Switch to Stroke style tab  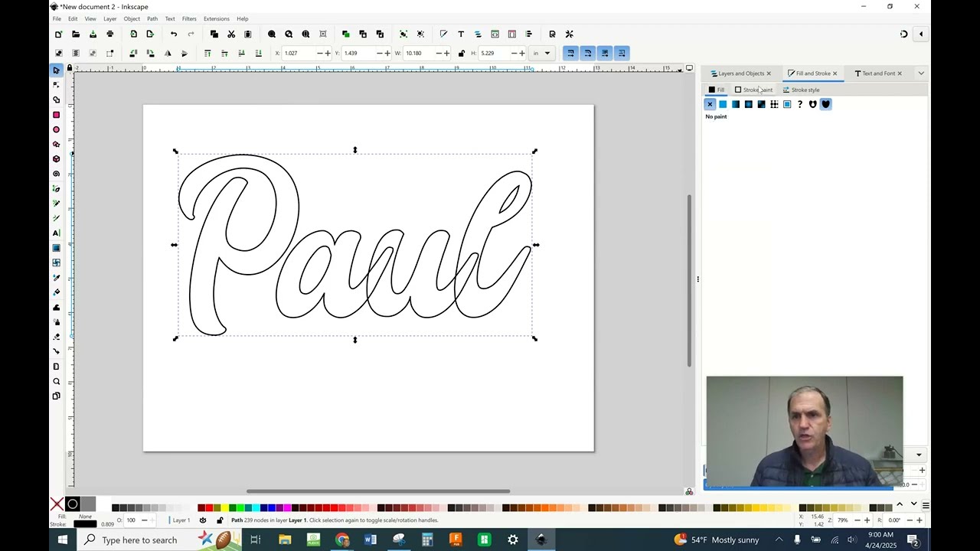[x=801, y=90]
